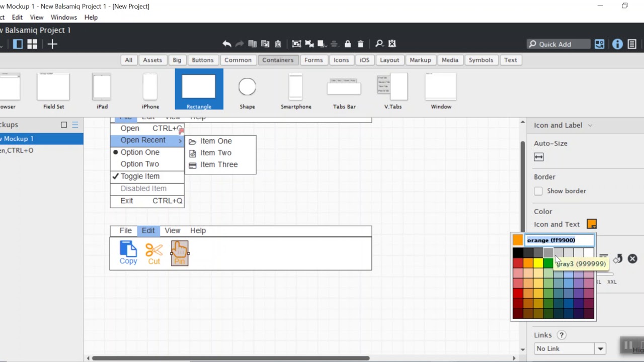Open the View menu in app menu bar
Image resolution: width=644 pixels, height=362 pixels.
click(37, 17)
